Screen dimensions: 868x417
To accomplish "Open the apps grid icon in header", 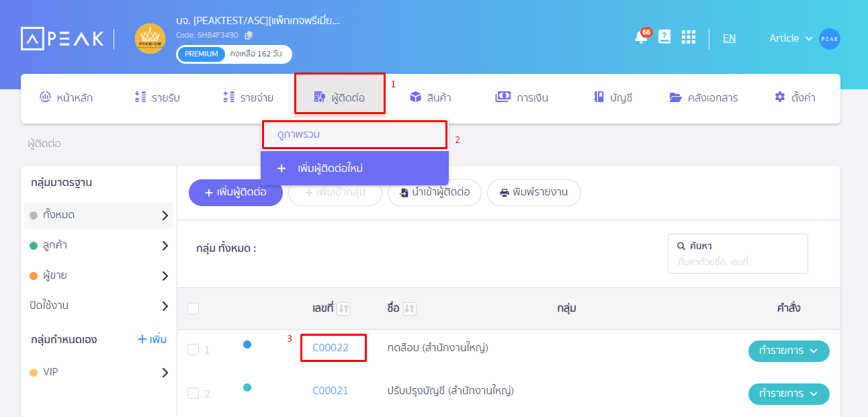I will (x=688, y=37).
